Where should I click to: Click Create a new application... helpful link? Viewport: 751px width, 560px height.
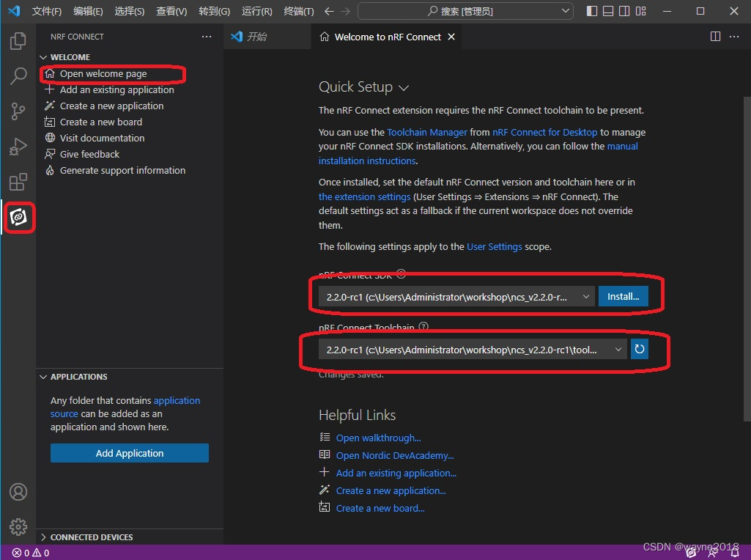pos(391,491)
